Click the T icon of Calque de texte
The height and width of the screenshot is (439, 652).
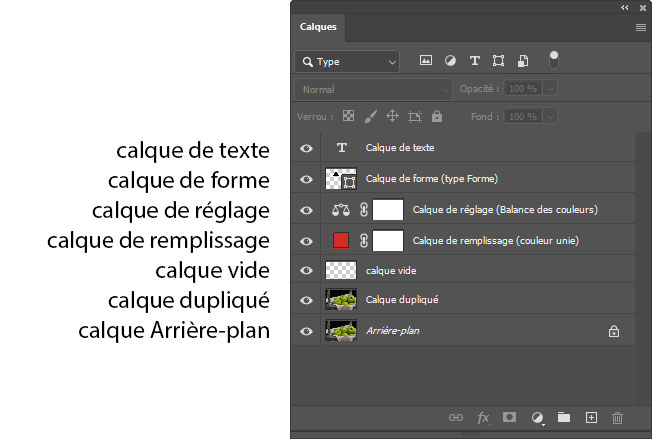(342, 148)
